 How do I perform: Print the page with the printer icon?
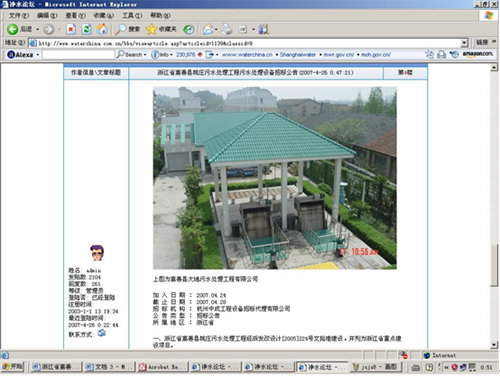click(227, 29)
